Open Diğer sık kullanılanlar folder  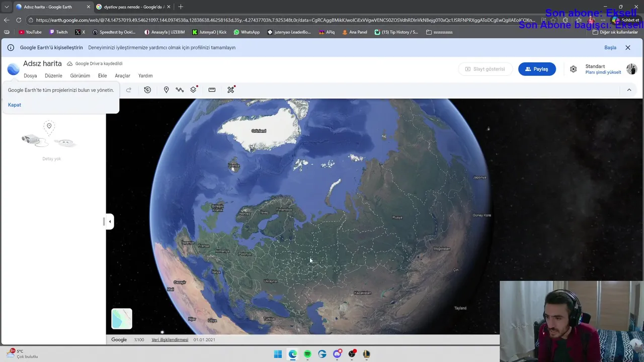click(615, 32)
